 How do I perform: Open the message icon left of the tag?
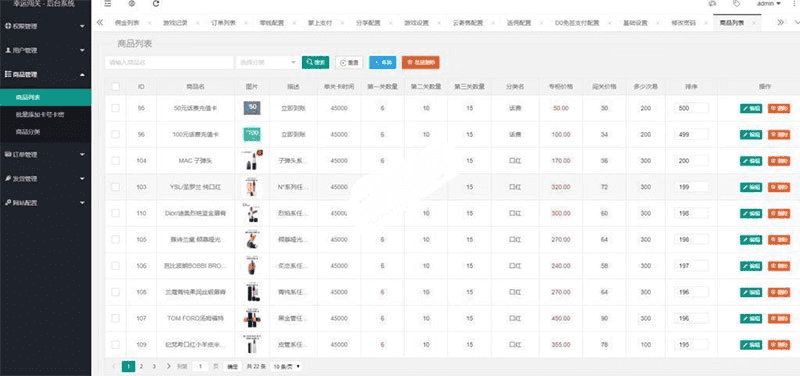[712, 4]
